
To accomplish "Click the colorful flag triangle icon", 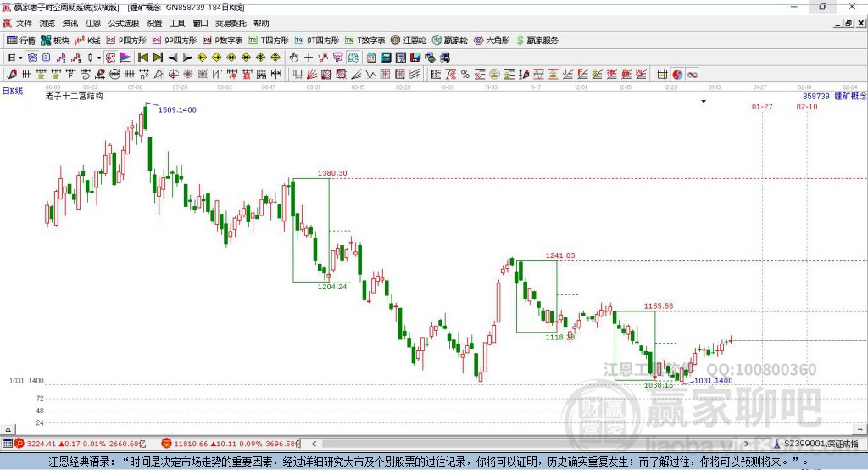I will point(125,58).
